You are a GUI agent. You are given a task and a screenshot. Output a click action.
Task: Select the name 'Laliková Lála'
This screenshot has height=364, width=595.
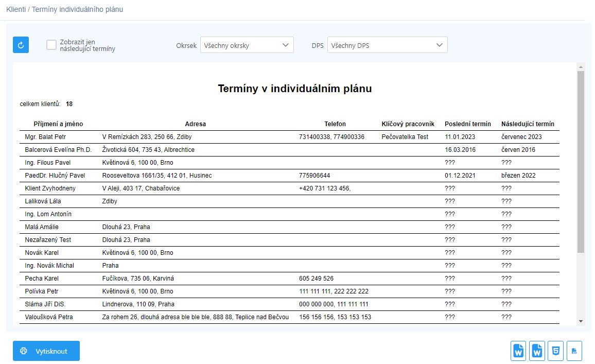pyautogui.click(x=43, y=201)
